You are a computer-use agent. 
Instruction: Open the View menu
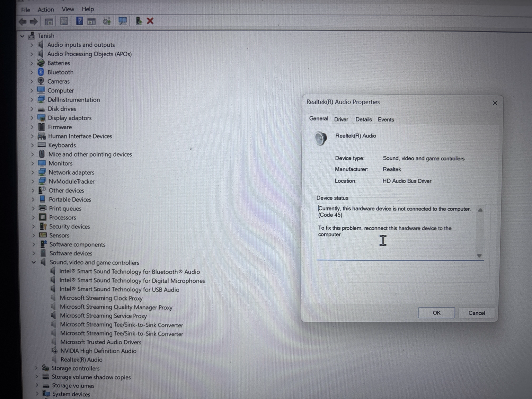(x=68, y=9)
